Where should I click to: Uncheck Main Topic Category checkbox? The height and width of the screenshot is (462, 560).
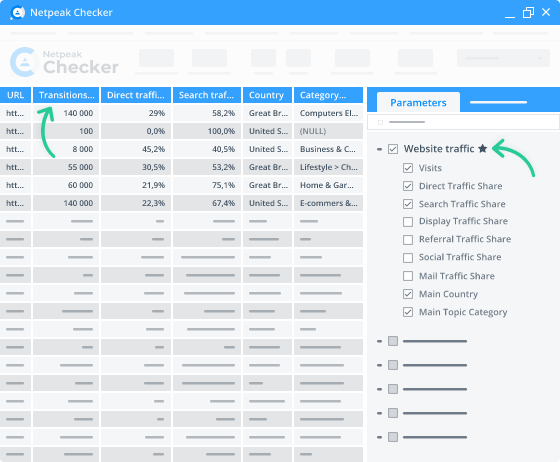[408, 312]
